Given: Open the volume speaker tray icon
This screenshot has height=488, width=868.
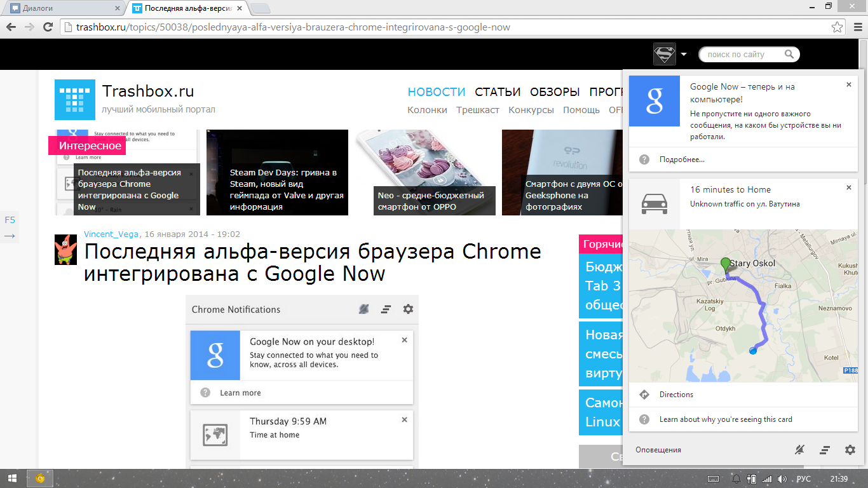Looking at the screenshot, I should click(782, 479).
